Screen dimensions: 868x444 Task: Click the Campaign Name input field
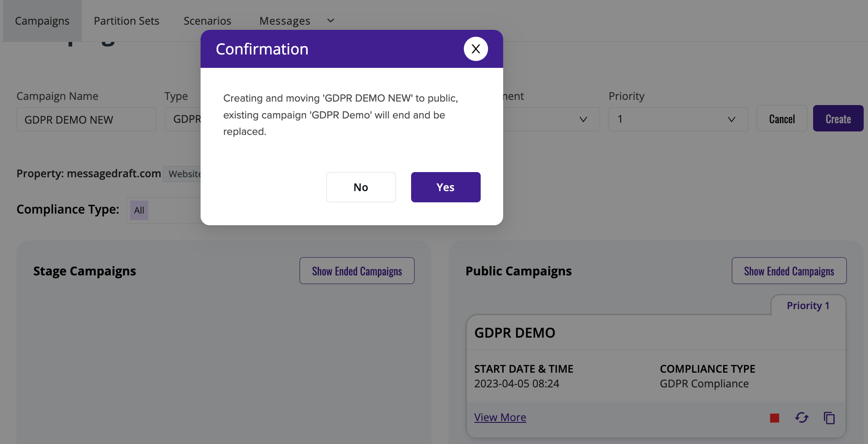[86, 119]
